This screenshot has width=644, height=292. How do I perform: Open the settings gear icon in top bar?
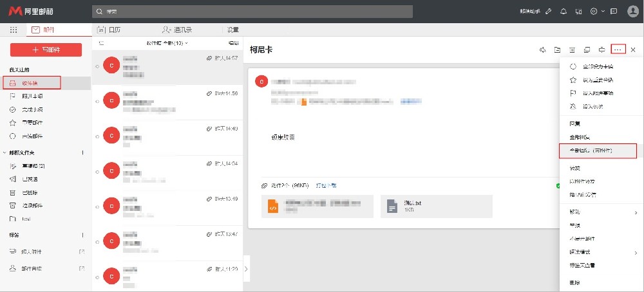click(594, 12)
